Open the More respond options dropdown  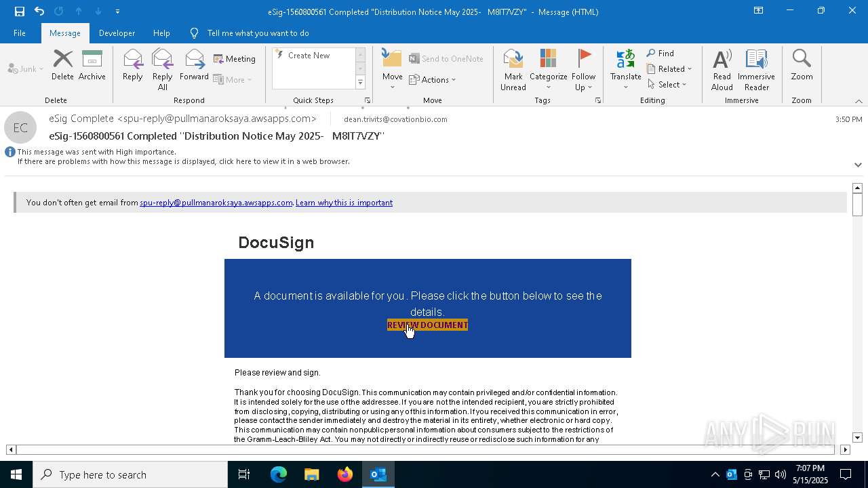point(233,79)
